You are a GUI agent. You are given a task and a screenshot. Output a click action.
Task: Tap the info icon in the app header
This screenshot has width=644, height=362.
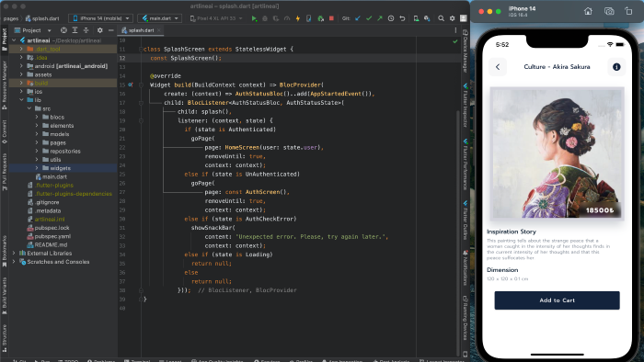pyautogui.click(x=616, y=67)
